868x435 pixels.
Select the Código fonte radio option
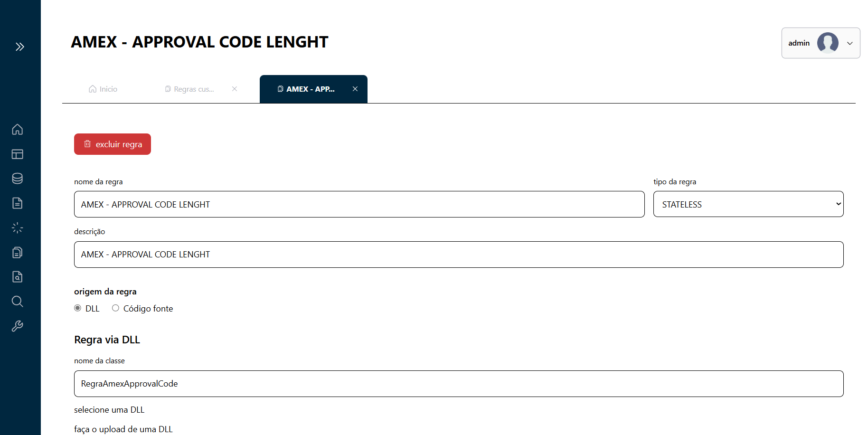pos(115,308)
